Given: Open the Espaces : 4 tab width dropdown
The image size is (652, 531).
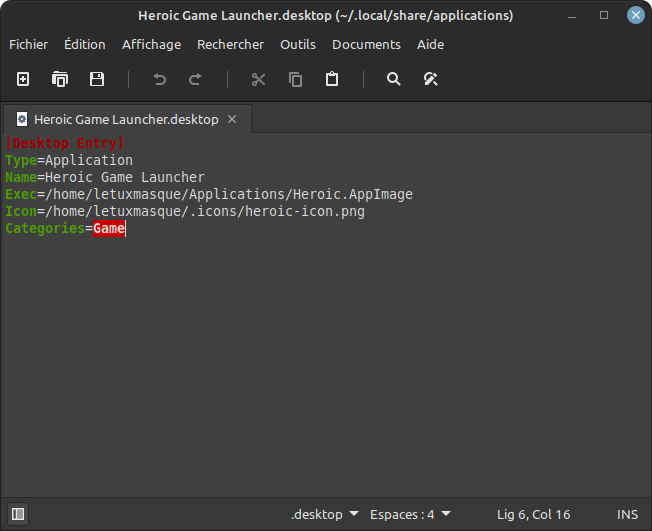Looking at the screenshot, I should [x=410, y=514].
